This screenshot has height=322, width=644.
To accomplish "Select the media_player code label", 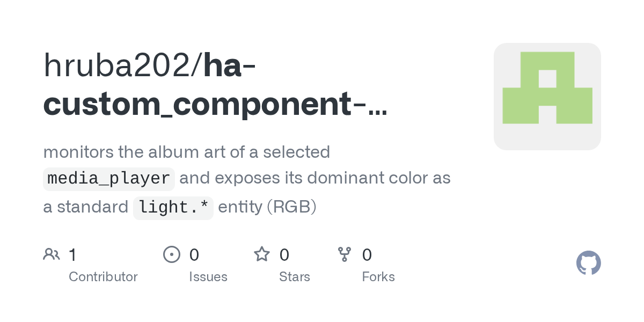I will 109,179.
